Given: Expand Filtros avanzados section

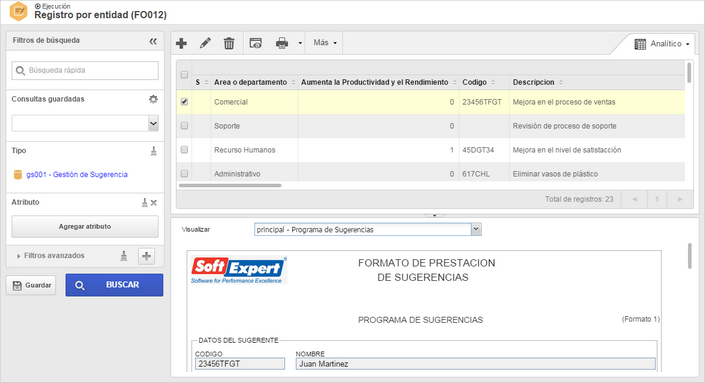Looking at the screenshot, I should [50, 256].
